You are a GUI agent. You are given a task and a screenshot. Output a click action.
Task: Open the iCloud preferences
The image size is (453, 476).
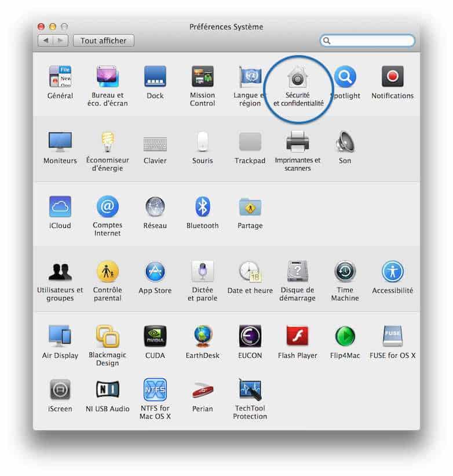click(x=60, y=206)
